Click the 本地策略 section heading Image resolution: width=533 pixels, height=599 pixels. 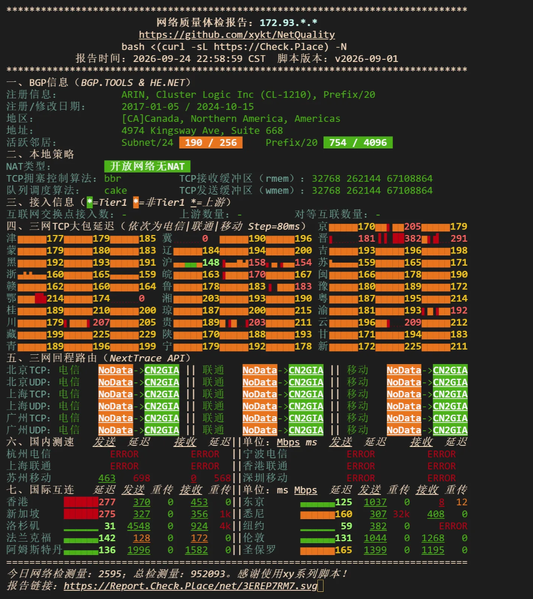coord(40,154)
